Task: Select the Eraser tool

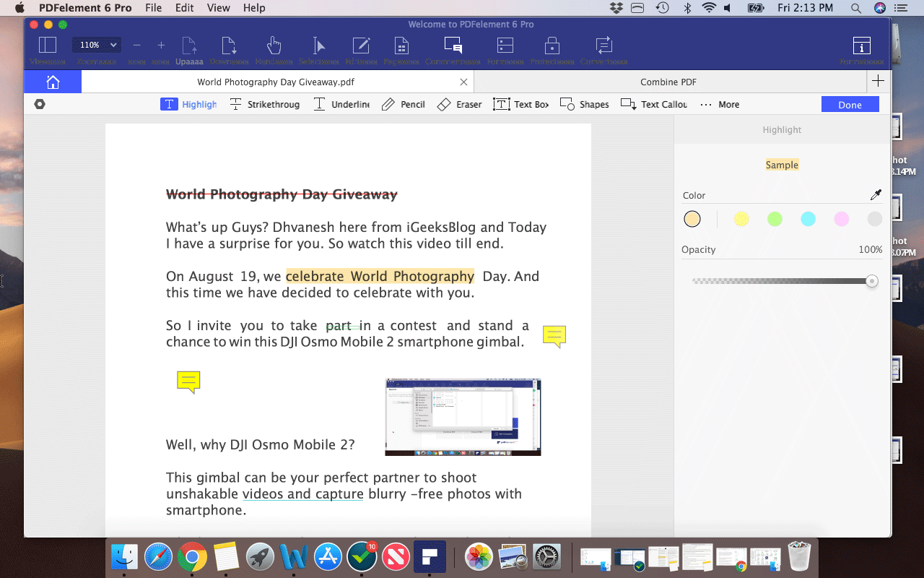Action: coord(459,104)
